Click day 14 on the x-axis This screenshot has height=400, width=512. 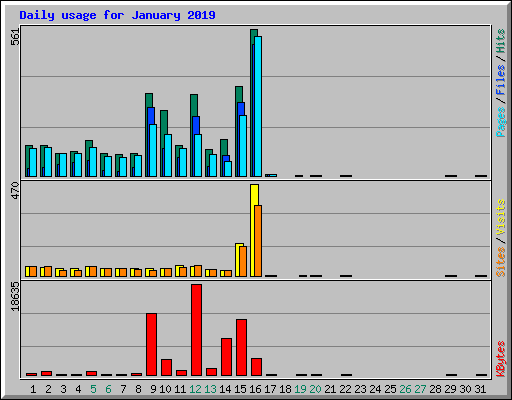[225, 389]
